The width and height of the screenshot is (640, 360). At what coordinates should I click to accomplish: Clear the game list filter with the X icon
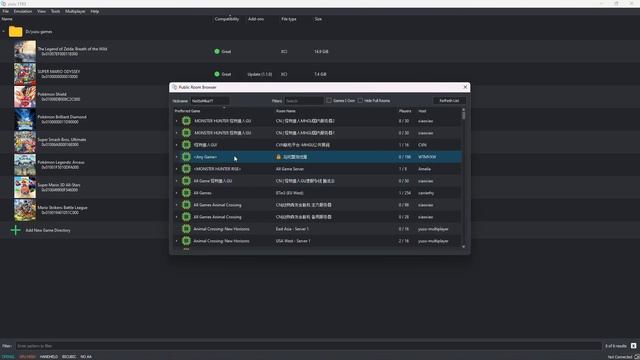(x=633, y=346)
